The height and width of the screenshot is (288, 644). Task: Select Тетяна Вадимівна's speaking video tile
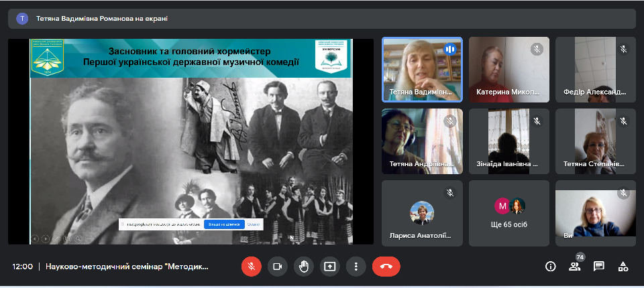coord(422,69)
